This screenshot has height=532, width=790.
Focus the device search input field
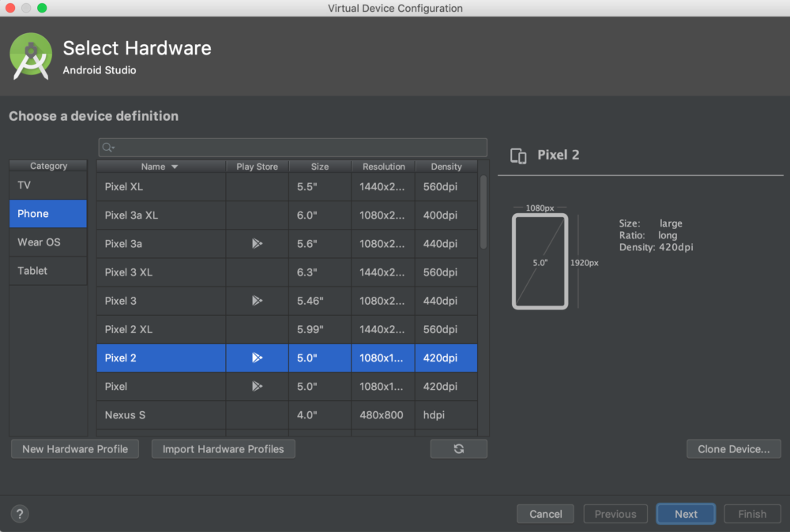pyautogui.click(x=293, y=148)
